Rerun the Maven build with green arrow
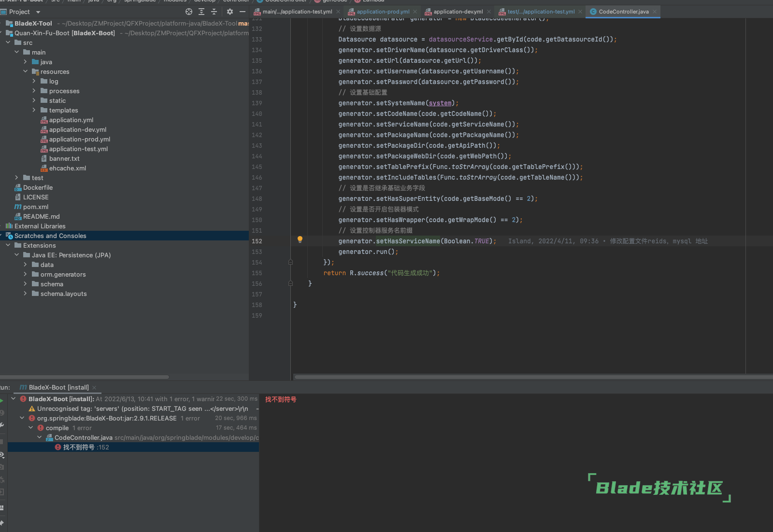Image resolution: width=773 pixels, height=532 pixels. 2,400
